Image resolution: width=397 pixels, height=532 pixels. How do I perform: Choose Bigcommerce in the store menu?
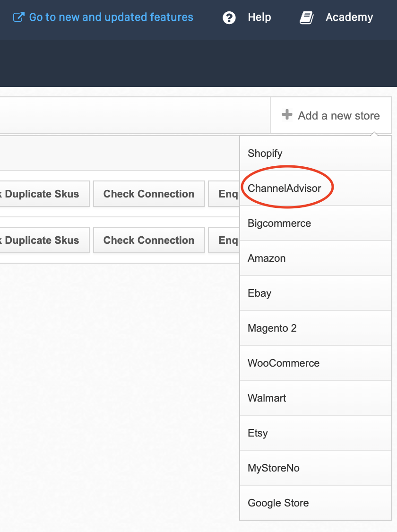coord(316,223)
